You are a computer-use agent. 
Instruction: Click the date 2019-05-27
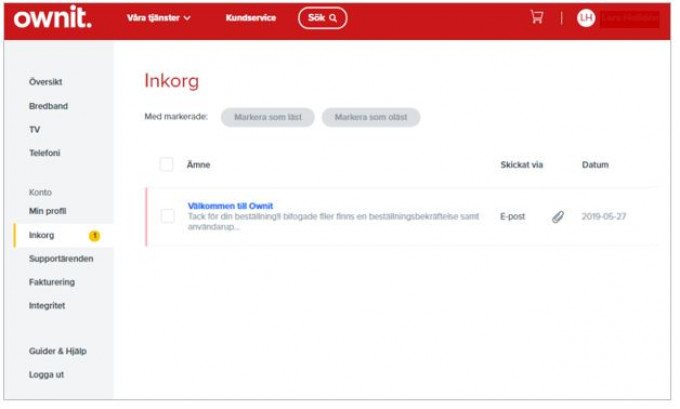(x=604, y=216)
